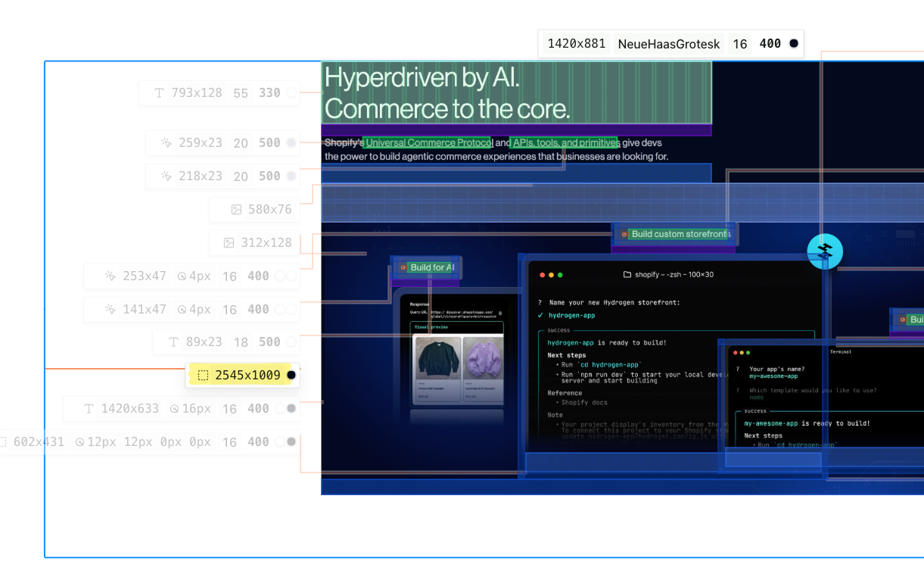Click the pointer icon in the 253x47 row
The image size is (924, 577).
pyautogui.click(x=110, y=276)
